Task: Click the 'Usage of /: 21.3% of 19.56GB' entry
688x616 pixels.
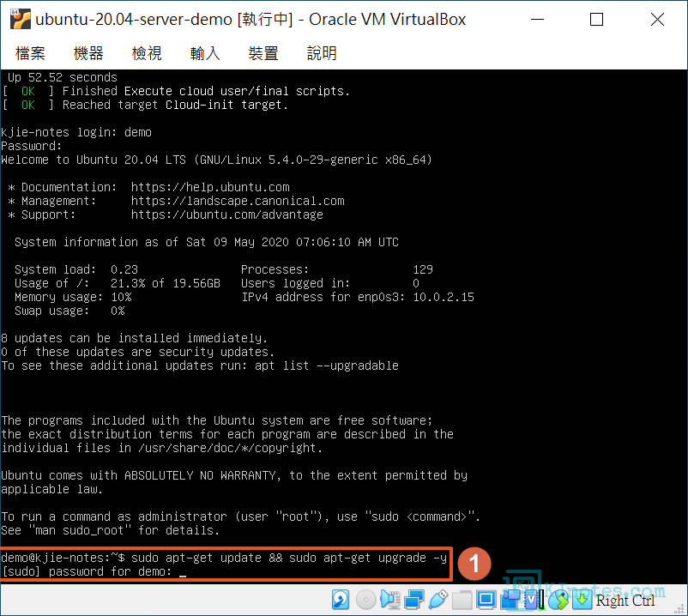Action: click(118, 283)
